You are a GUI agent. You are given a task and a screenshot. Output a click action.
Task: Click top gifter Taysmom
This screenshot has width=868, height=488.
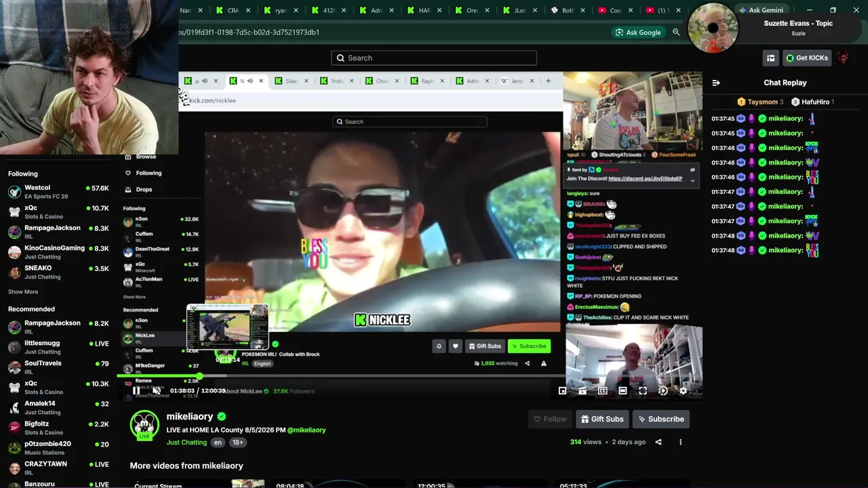[760, 102]
